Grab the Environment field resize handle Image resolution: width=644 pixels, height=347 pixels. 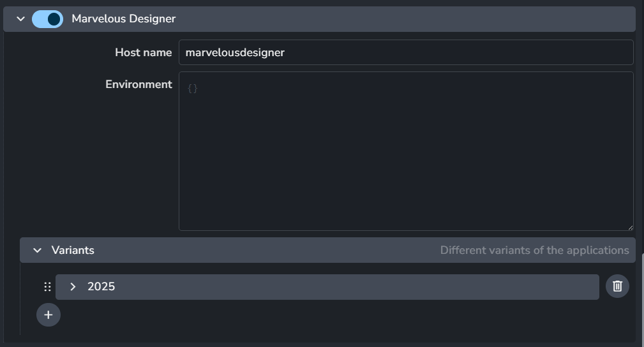pos(631,228)
